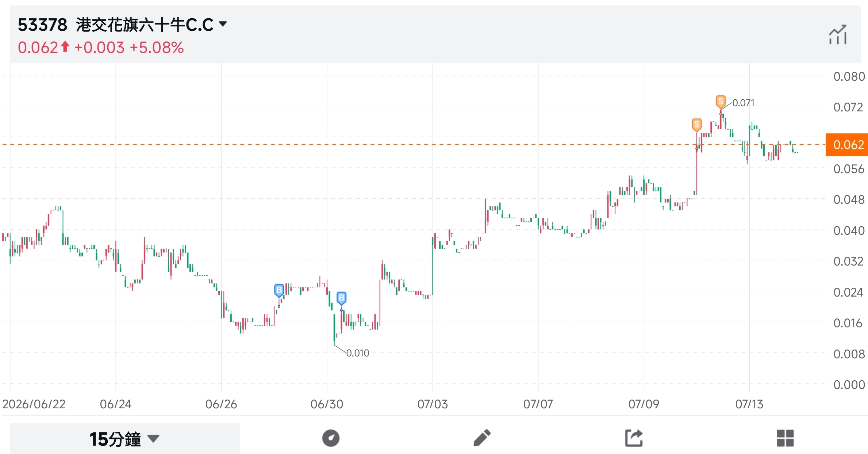
Task: Tap the lower S sell marker
Action: (x=697, y=125)
